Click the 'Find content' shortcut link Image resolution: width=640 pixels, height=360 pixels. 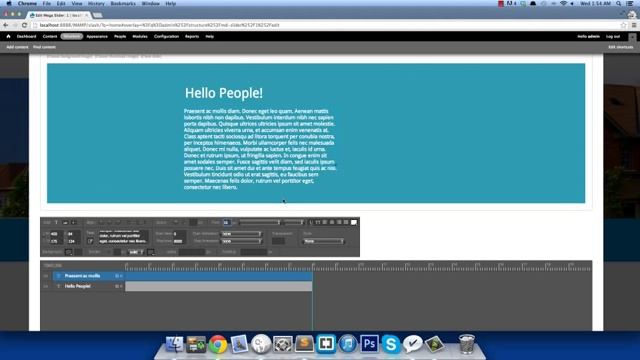[44, 47]
